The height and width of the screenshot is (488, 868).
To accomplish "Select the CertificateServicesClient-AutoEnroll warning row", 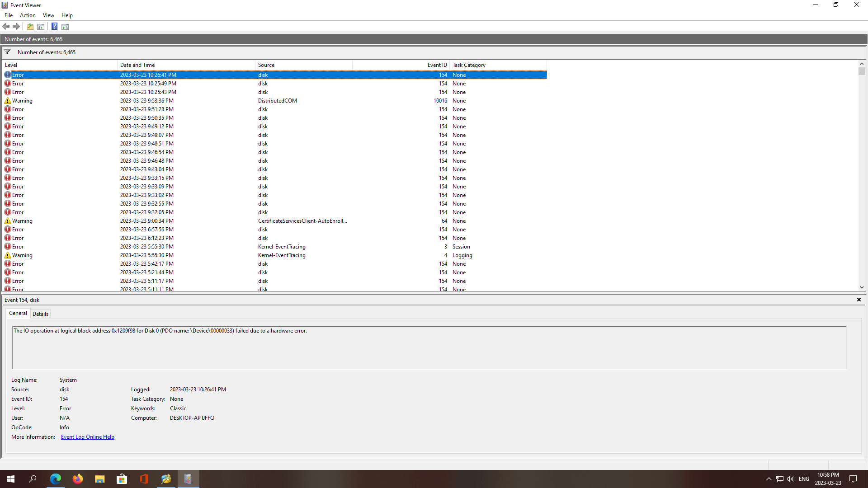I will coord(275,221).
